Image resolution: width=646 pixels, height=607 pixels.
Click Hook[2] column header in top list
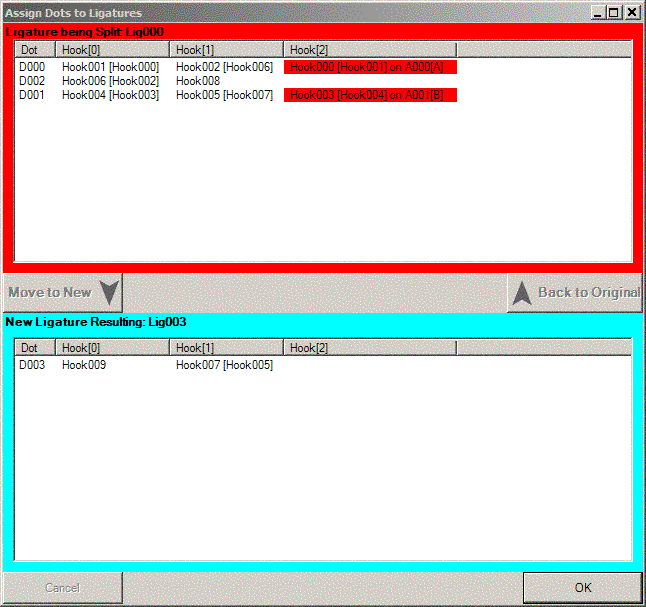click(369, 49)
